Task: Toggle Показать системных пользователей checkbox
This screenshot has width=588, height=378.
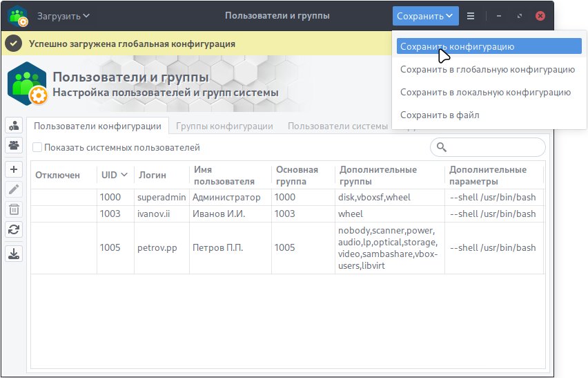Action: [x=37, y=147]
